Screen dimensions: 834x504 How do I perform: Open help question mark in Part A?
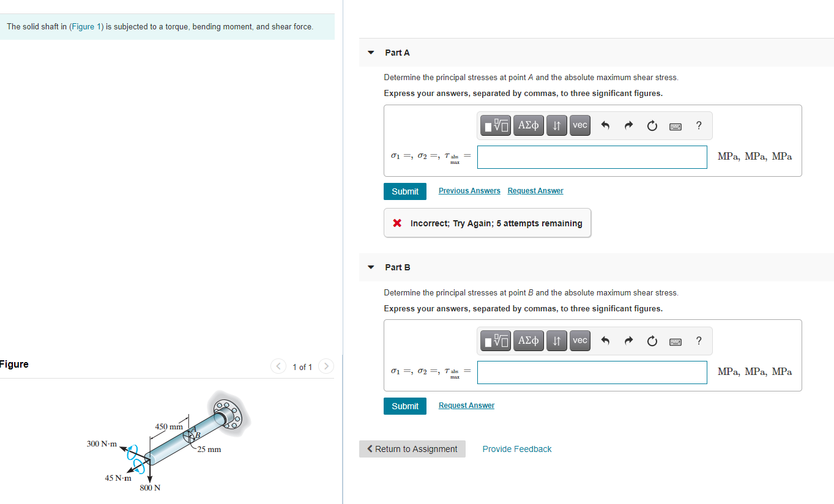point(699,125)
